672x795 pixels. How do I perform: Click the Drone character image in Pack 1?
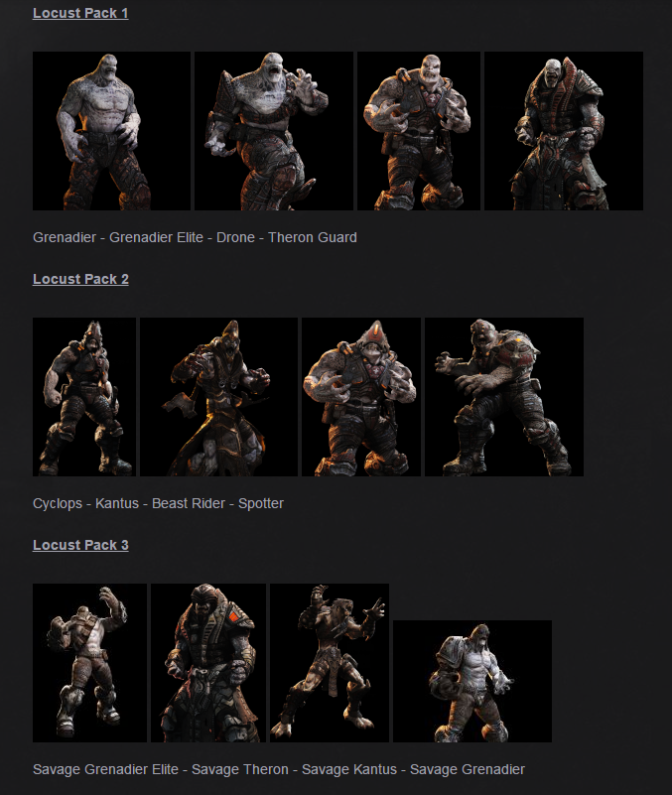click(x=418, y=131)
